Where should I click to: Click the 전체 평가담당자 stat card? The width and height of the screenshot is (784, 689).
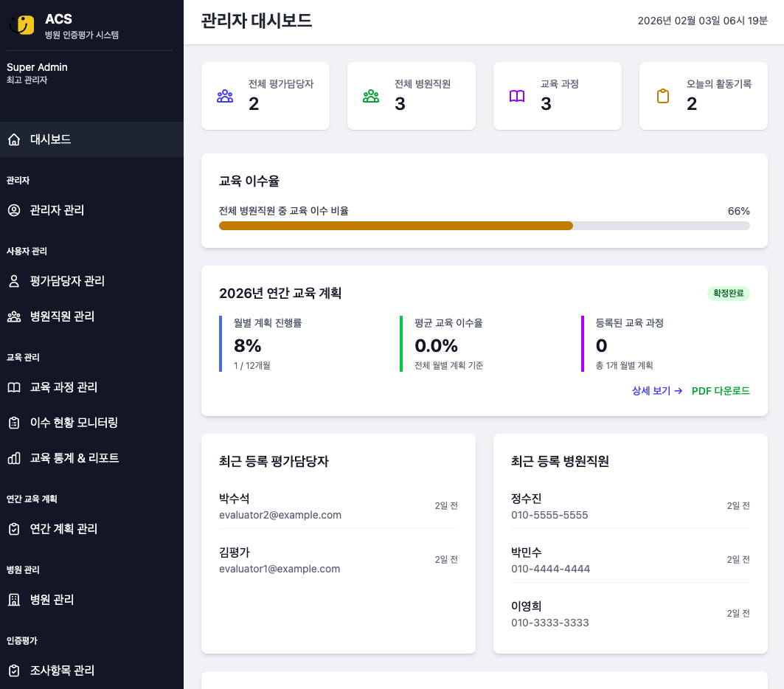coord(266,96)
